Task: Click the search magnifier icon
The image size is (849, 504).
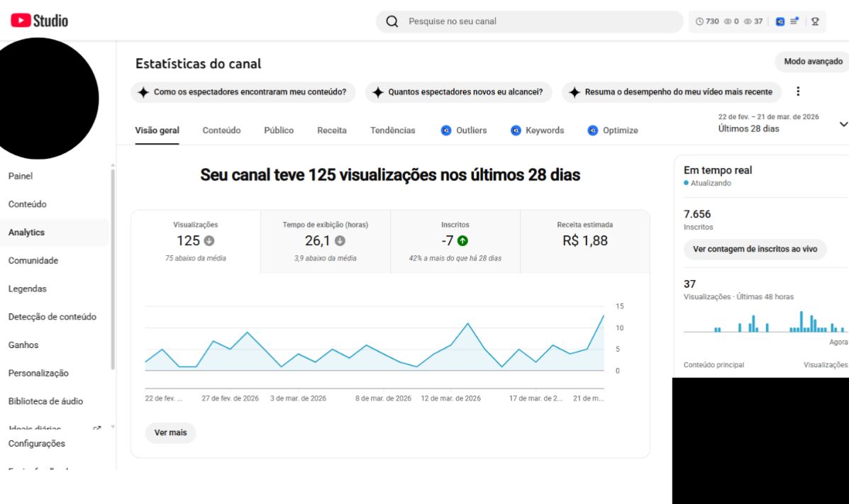Action: 392,21
